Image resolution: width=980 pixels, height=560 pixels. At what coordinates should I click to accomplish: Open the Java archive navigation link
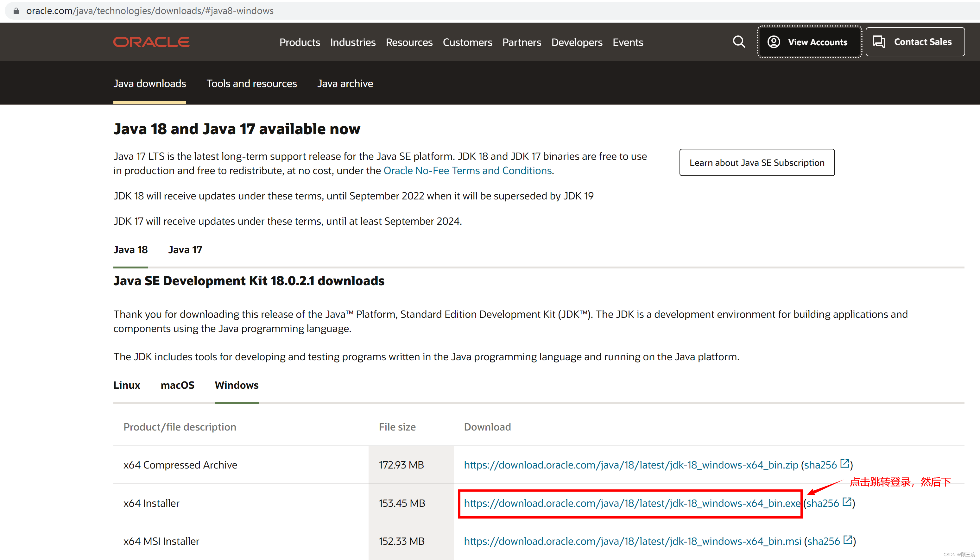345,83
